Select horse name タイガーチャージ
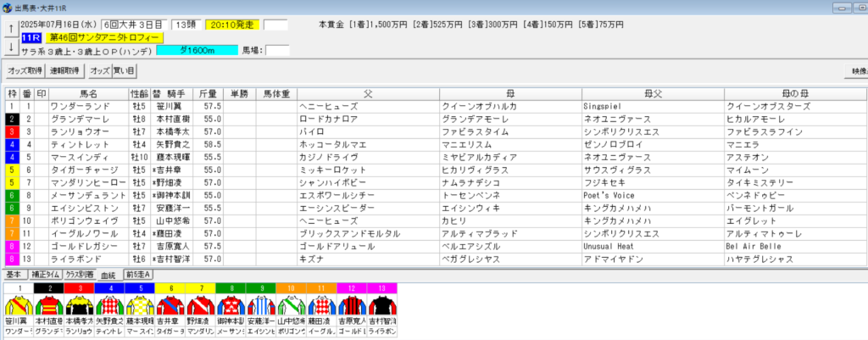This screenshot has width=868, height=340. pyautogui.click(x=84, y=170)
